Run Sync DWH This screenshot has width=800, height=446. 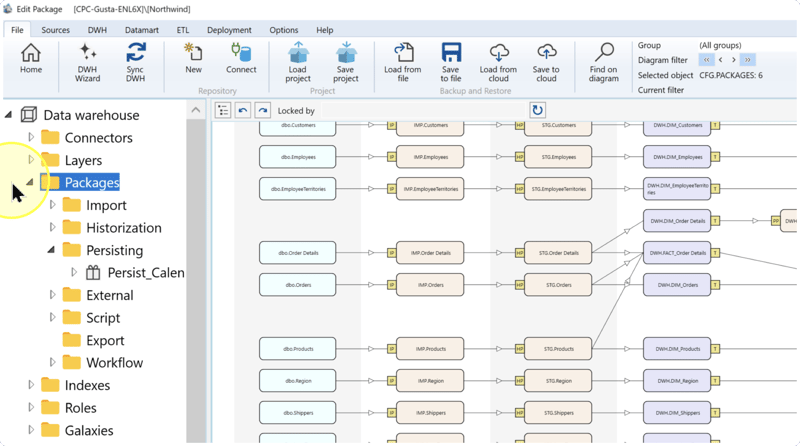[x=135, y=63]
